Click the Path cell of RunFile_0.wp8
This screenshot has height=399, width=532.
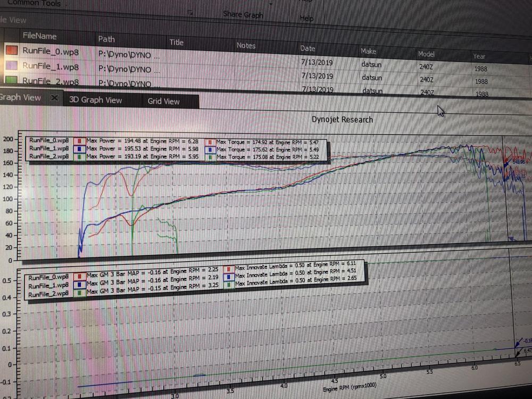click(x=129, y=55)
